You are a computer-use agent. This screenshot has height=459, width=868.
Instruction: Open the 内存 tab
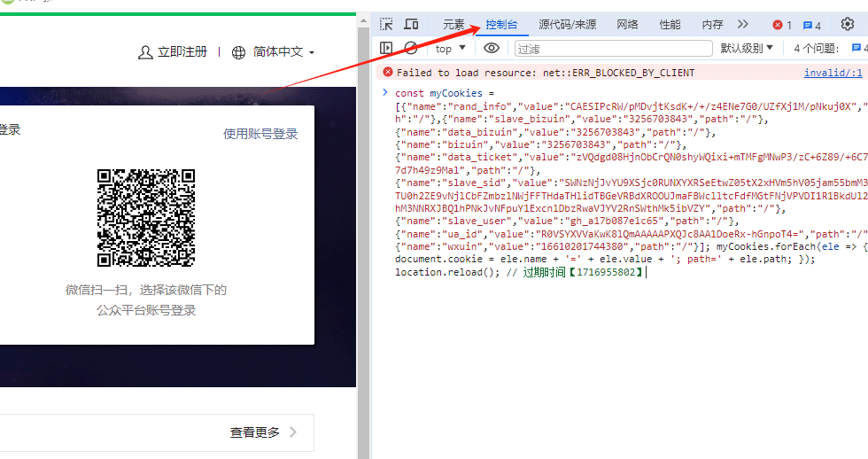[x=712, y=24]
